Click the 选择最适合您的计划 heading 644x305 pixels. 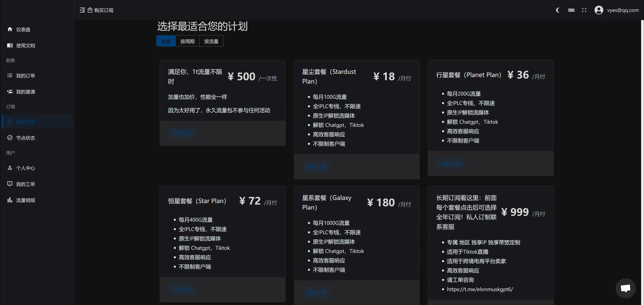(202, 26)
